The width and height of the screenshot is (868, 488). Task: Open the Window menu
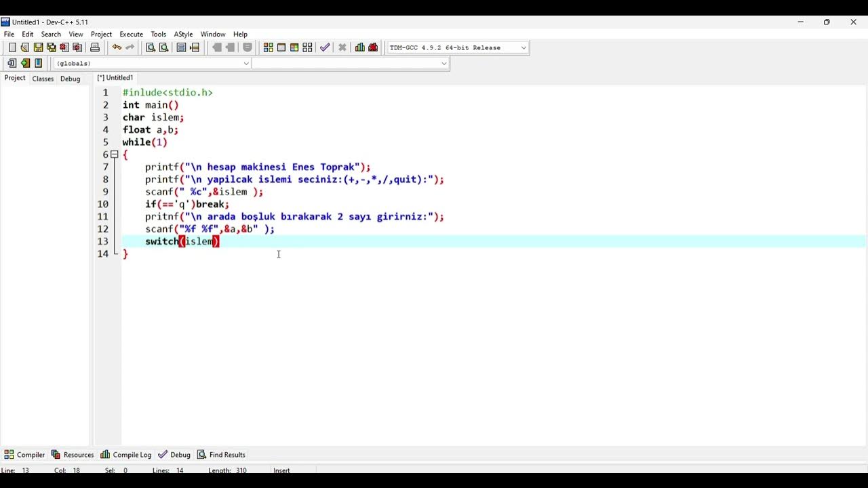pyautogui.click(x=213, y=34)
